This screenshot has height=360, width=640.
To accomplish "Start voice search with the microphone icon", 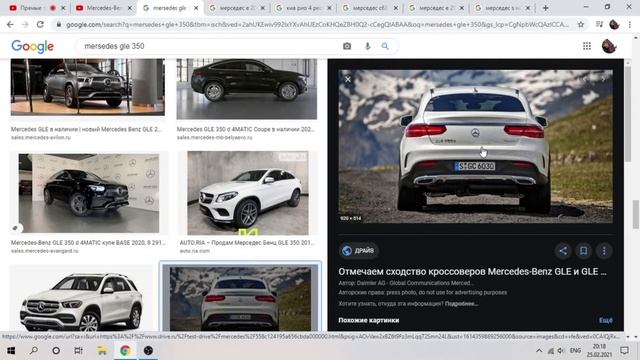I will (367, 46).
